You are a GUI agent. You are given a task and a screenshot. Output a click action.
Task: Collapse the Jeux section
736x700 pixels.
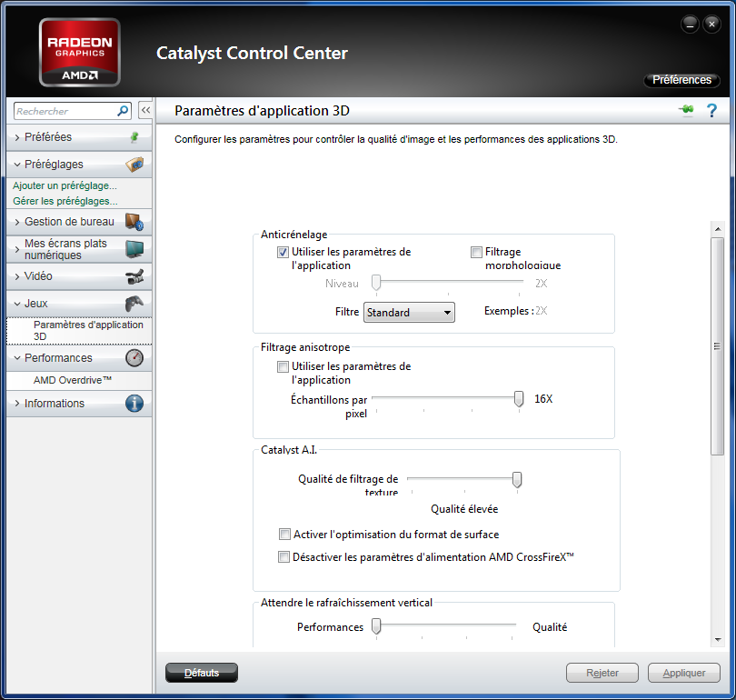(x=35, y=303)
